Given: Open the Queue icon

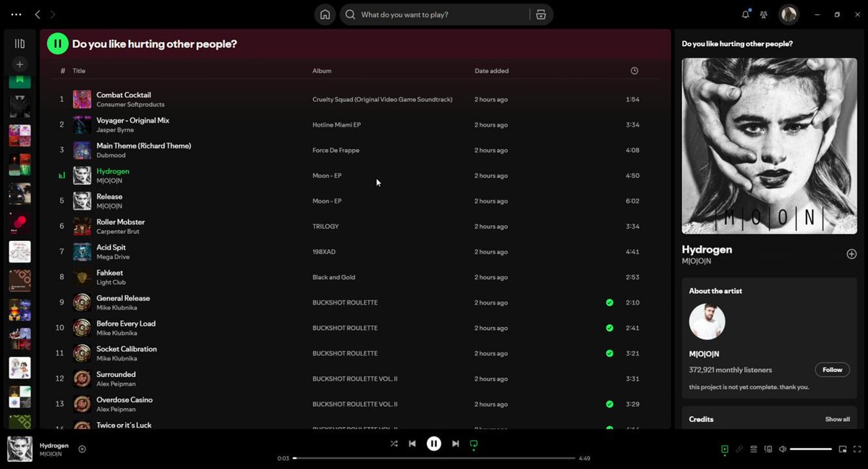Looking at the screenshot, I should 754,449.
